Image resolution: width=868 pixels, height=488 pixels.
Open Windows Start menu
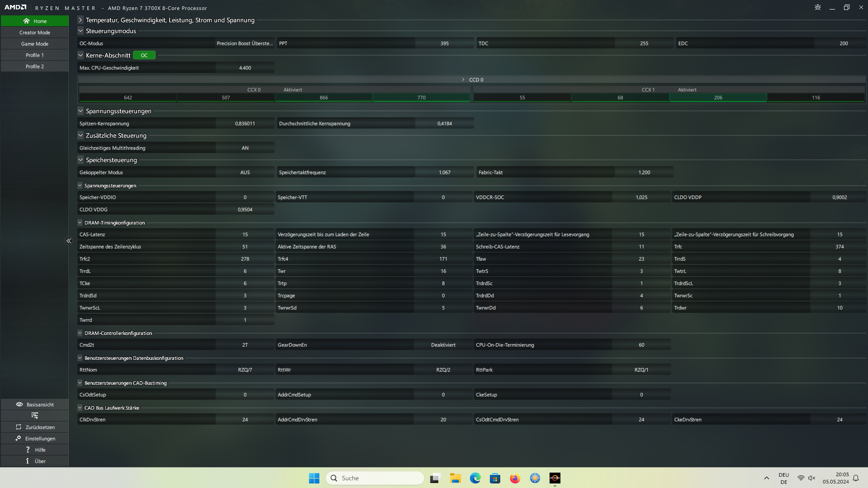(x=314, y=478)
